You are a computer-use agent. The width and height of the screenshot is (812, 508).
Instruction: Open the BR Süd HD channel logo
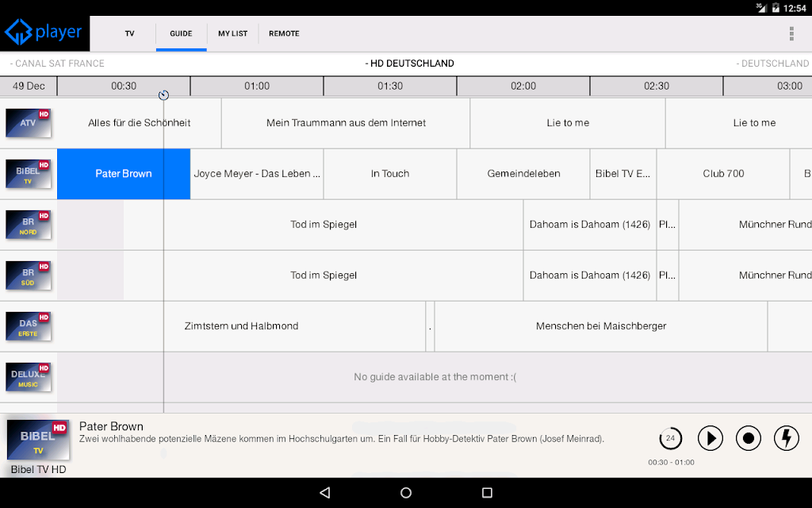29,275
